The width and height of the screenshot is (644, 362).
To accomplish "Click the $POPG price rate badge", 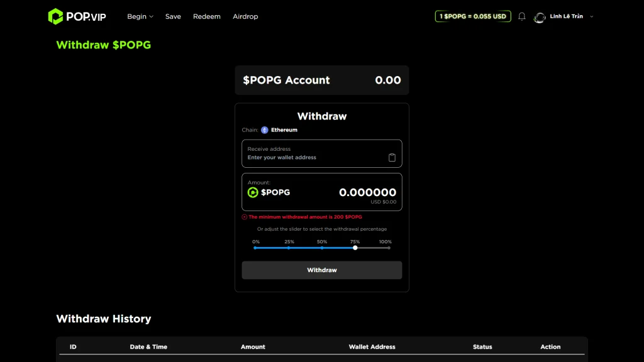I will (472, 16).
